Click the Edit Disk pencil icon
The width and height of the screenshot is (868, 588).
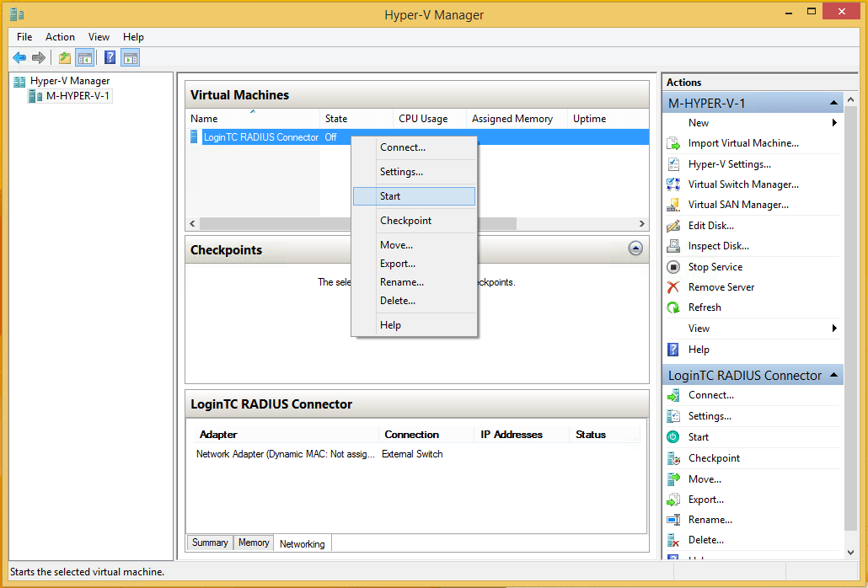point(673,226)
